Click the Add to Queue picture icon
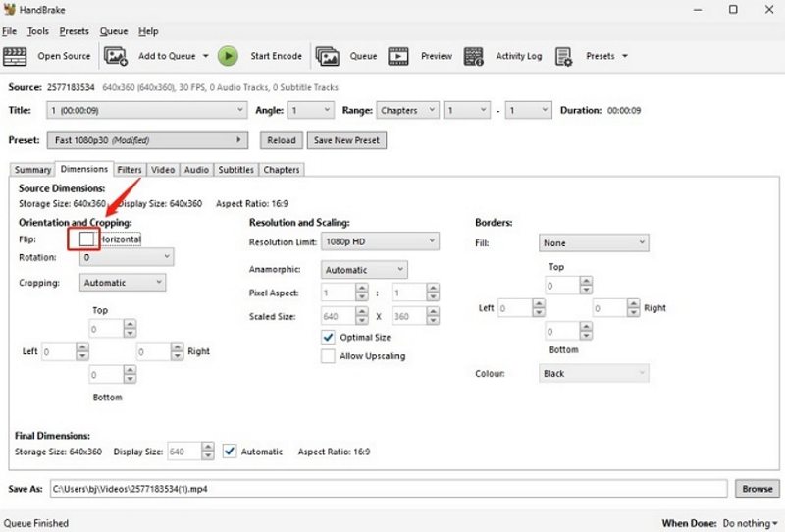 point(116,56)
